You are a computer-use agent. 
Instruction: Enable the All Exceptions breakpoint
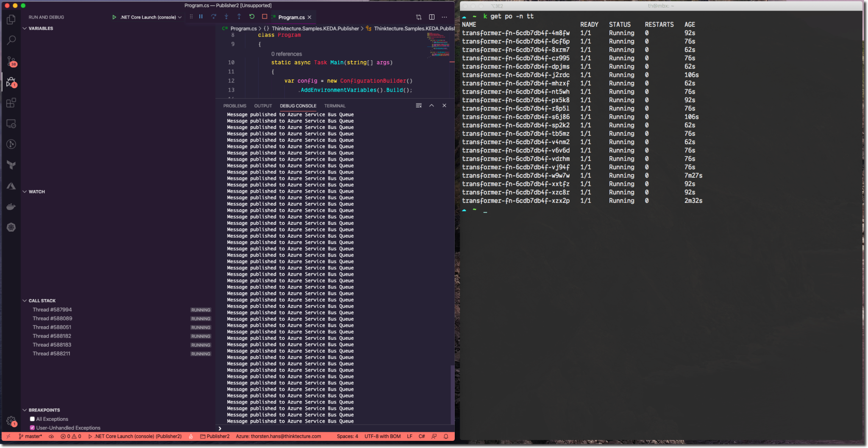click(32, 419)
